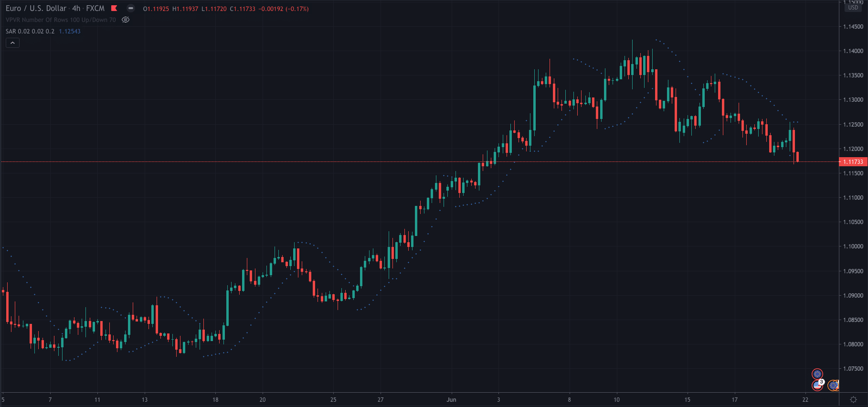Click the high value H1.11937
Image resolution: width=868 pixels, height=407 pixels.
185,9
